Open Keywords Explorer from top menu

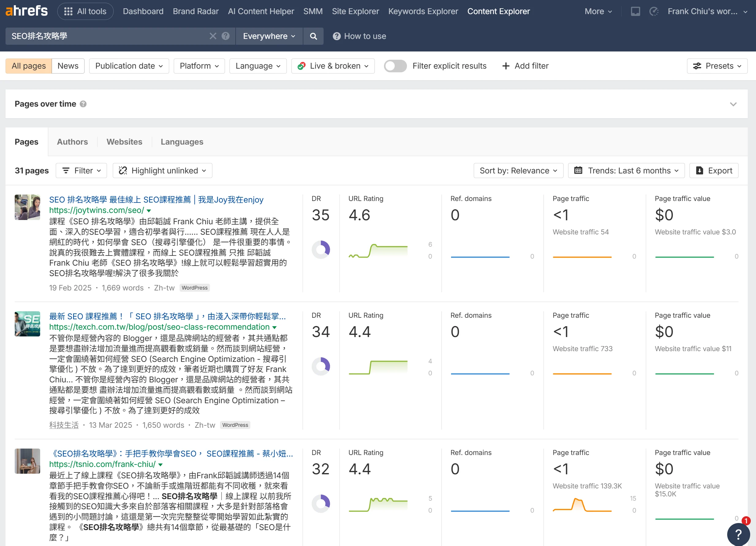pos(423,11)
